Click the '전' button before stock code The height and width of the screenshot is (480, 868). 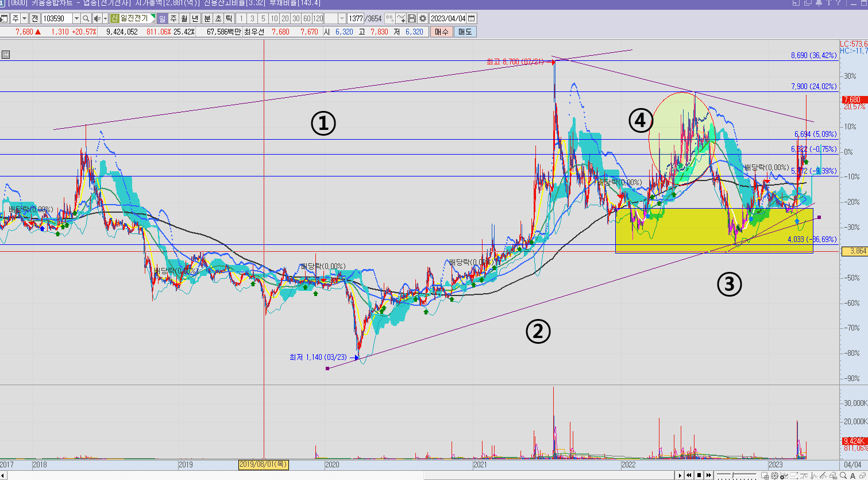35,18
